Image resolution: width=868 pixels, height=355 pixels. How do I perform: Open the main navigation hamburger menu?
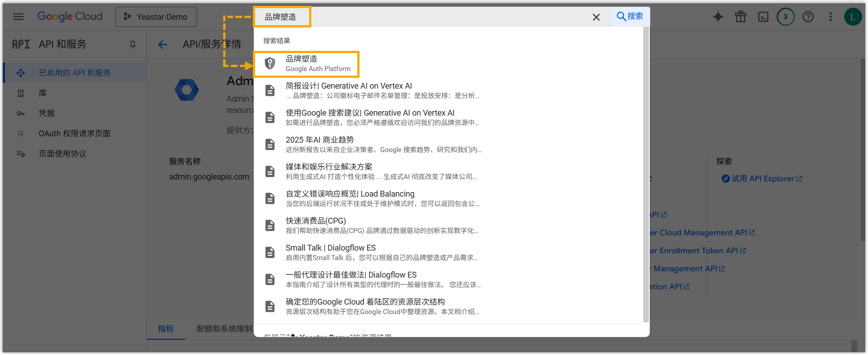(x=18, y=17)
